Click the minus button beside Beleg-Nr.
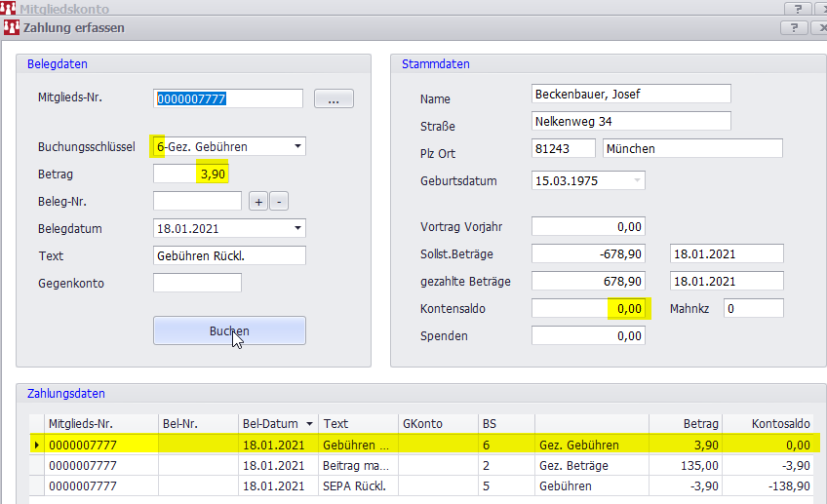Screen dimensions: 827x504 coord(278,202)
